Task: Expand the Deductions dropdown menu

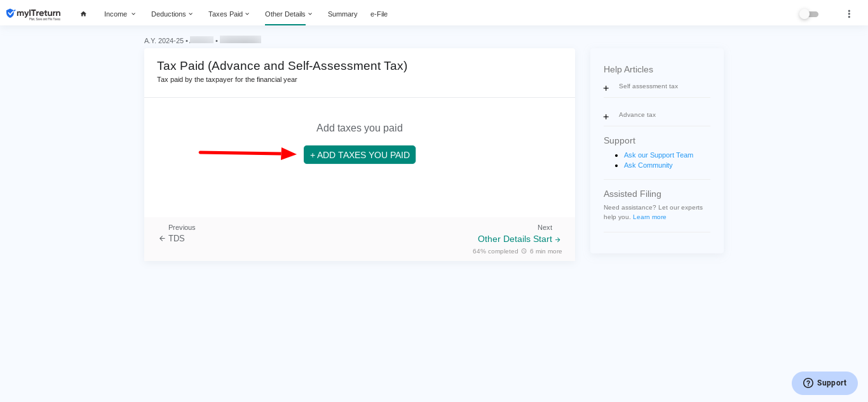Action: coord(172,14)
